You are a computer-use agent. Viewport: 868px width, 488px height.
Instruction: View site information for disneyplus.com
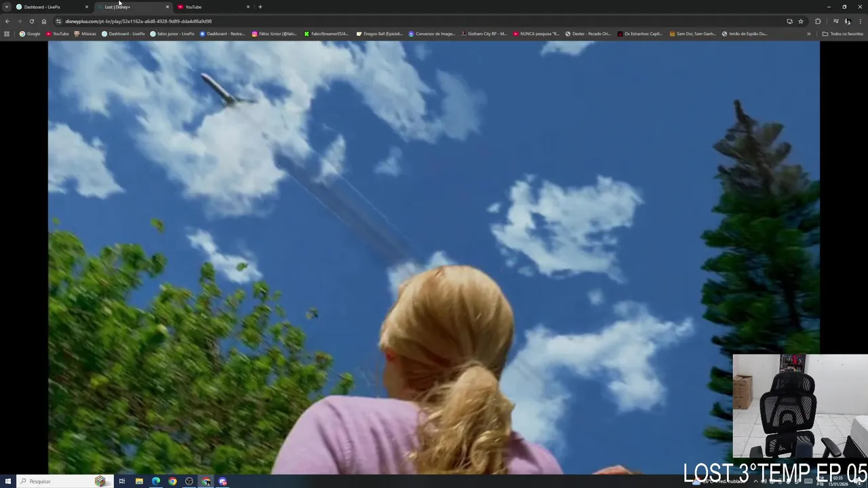coord(58,21)
